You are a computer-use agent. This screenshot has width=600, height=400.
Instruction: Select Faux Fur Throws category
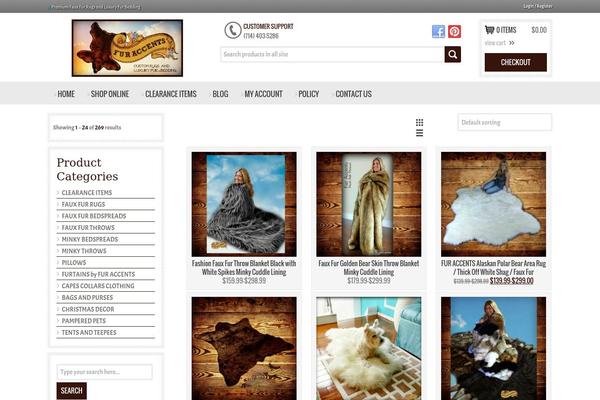pyautogui.click(x=88, y=228)
